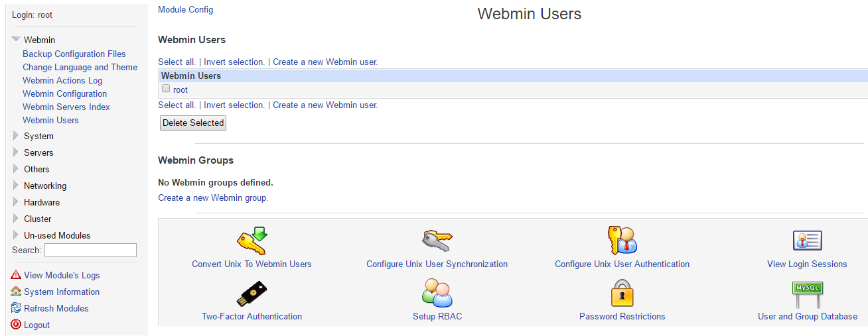Click the sidebar Search input field
Image resolution: width=868 pixels, height=336 pixels.
point(90,250)
